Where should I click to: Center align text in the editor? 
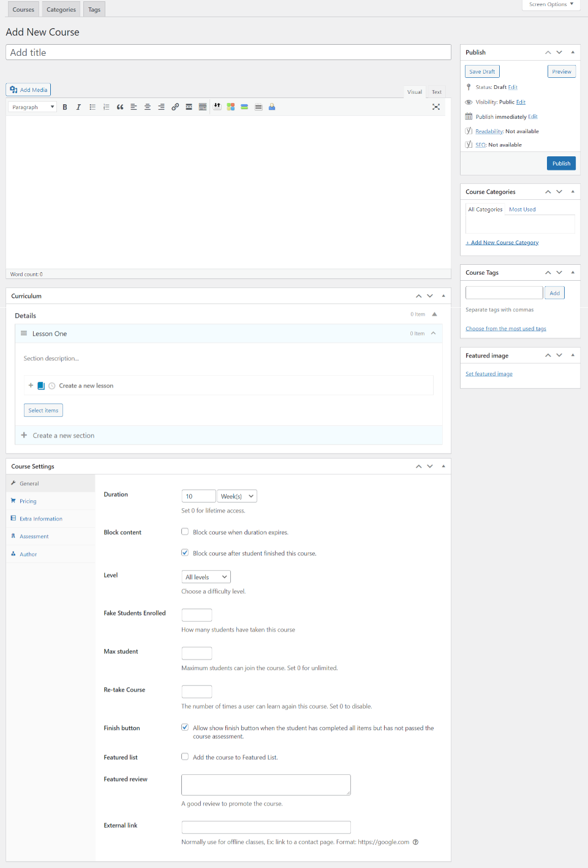[x=148, y=107]
